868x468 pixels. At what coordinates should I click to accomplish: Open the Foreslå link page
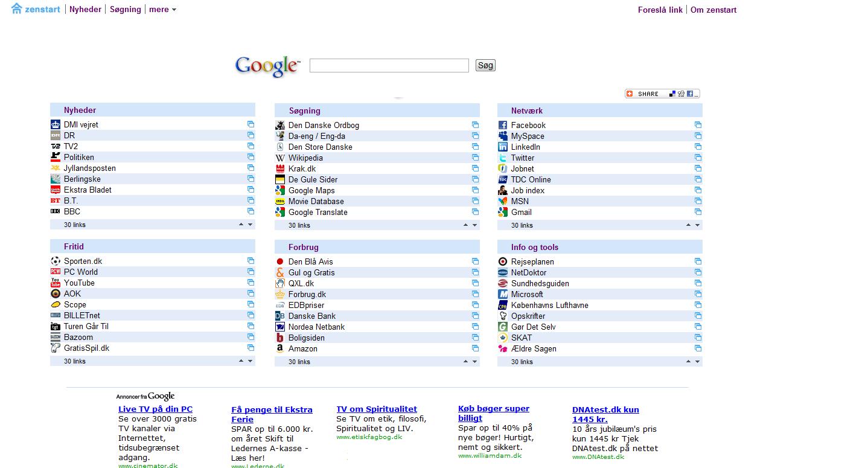pyautogui.click(x=660, y=10)
